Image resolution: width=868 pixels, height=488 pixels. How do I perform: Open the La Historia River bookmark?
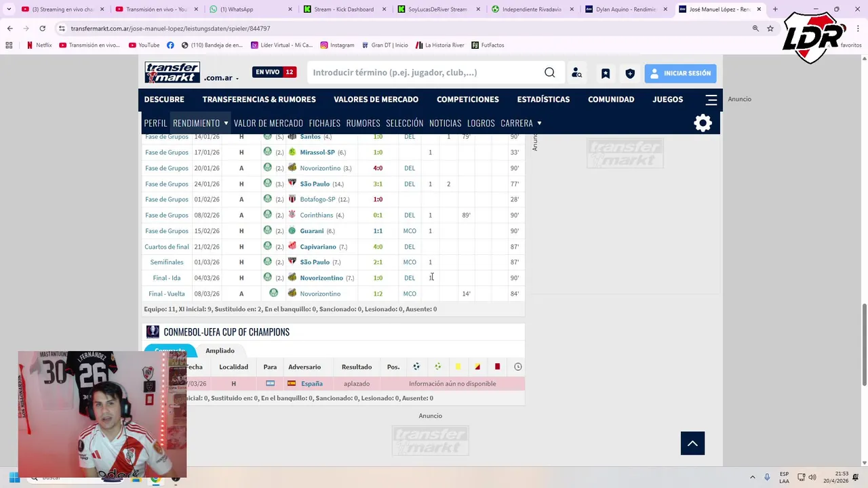[440, 45]
